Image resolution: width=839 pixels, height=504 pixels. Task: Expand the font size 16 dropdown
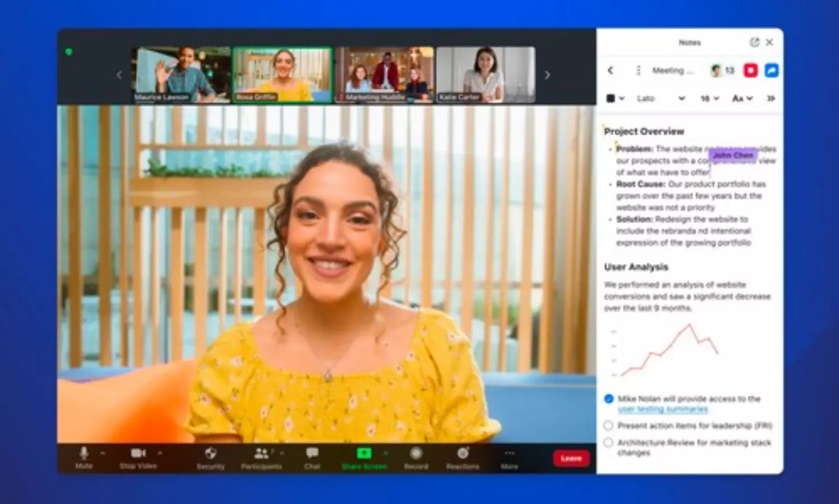(x=709, y=98)
